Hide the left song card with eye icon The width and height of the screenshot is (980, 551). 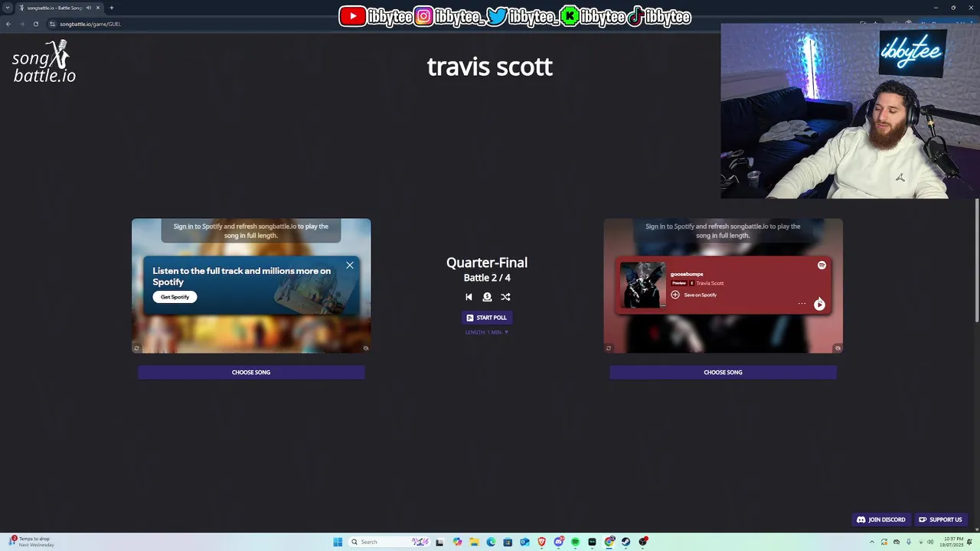[x=365, y=348]
